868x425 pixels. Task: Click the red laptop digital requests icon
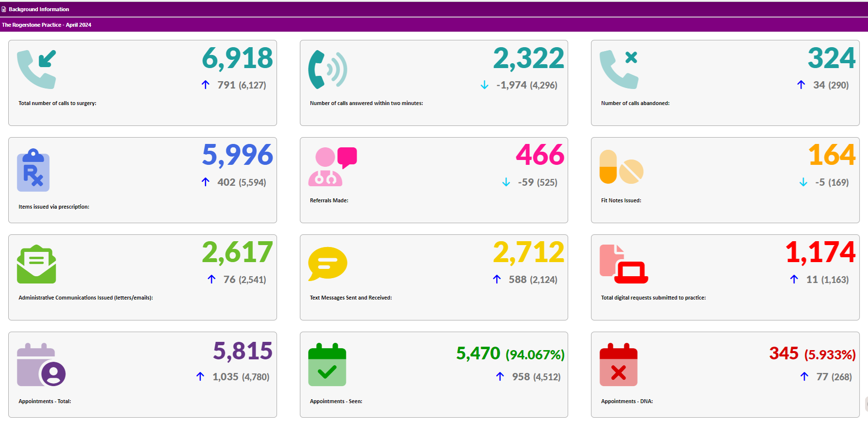(x=624, y=264)
